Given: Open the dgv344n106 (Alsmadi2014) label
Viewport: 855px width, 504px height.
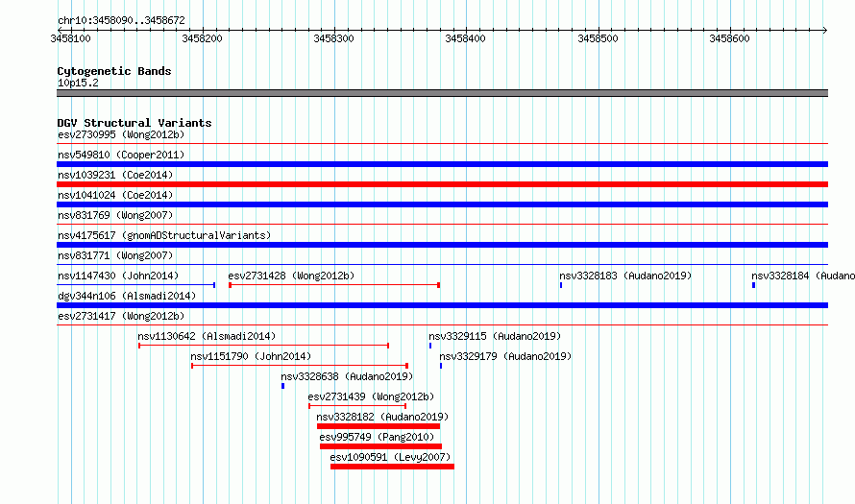Looking at the screenshot, I should click(x=127, y=296).
